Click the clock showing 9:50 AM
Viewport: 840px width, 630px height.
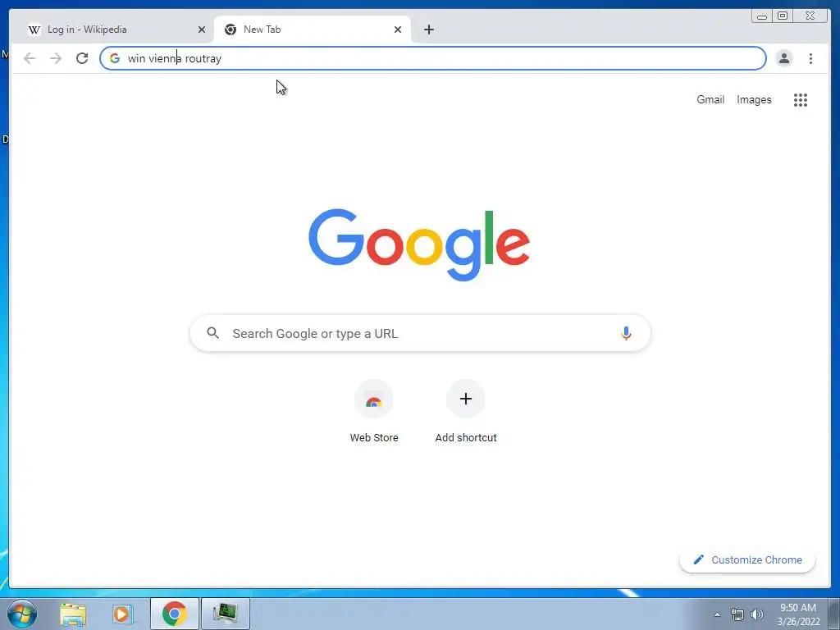click(798, 614)
